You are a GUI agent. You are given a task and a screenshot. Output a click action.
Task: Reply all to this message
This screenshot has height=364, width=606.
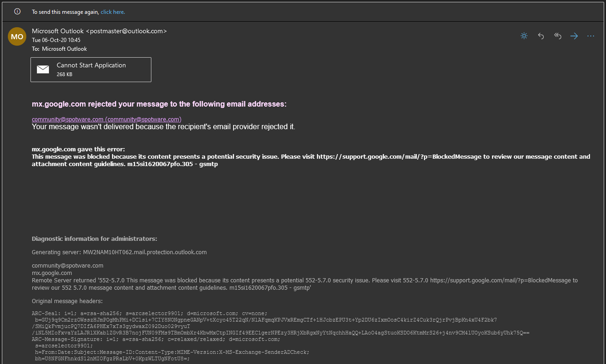click(558, 36)
